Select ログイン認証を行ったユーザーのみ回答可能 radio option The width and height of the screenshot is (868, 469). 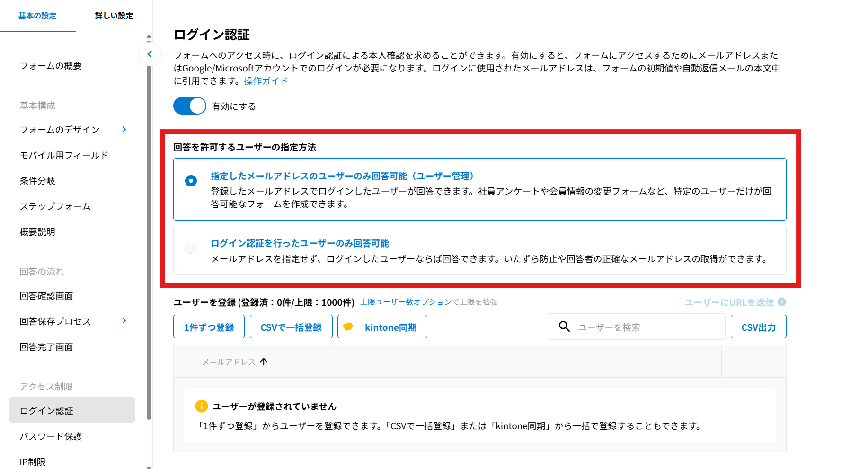(x=191, y=248)
